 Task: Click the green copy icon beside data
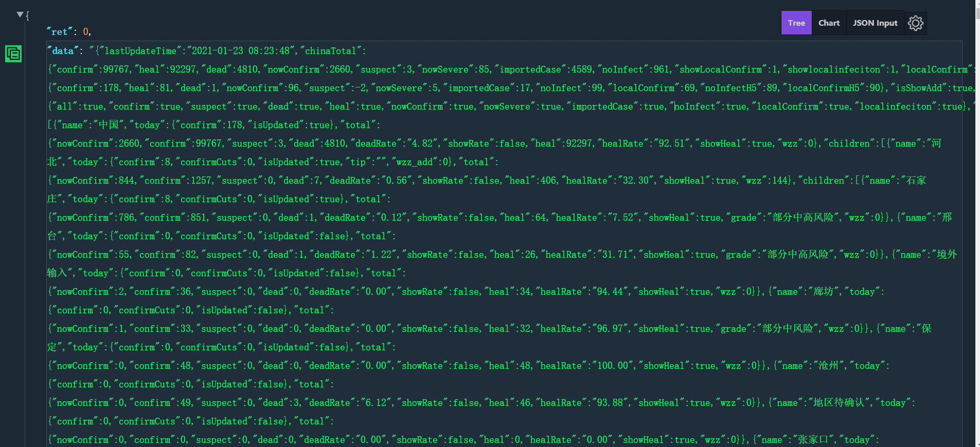(13, 53)
